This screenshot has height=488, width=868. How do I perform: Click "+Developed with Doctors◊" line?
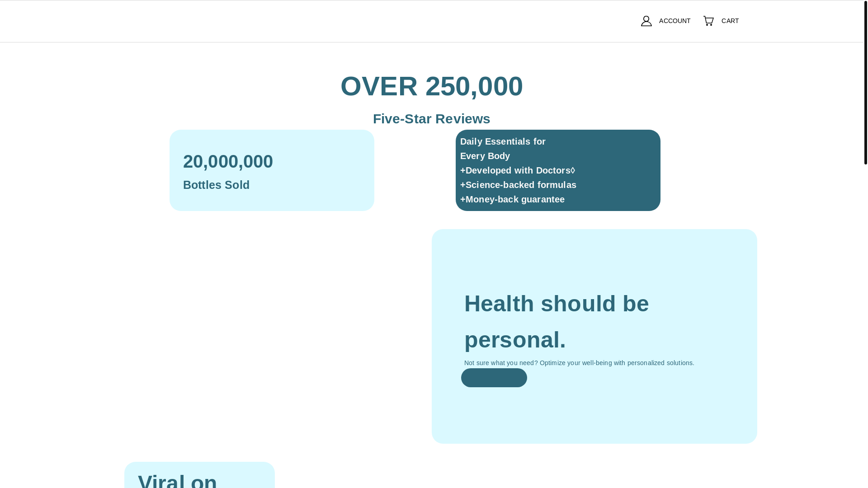click(518, 170)
